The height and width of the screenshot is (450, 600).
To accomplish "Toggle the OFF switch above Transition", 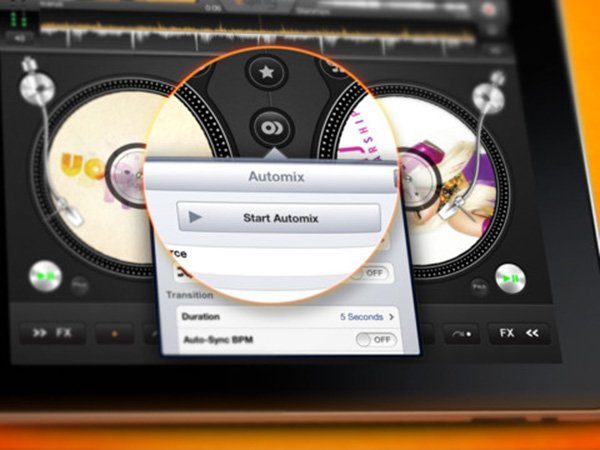I will (372, 273).
